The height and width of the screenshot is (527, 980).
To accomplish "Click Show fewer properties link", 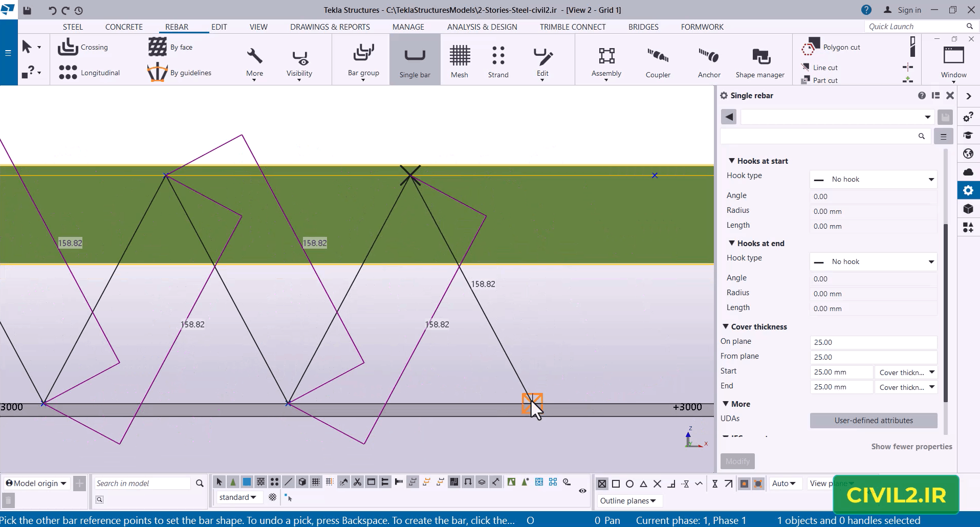I will [x=911, y=447].
